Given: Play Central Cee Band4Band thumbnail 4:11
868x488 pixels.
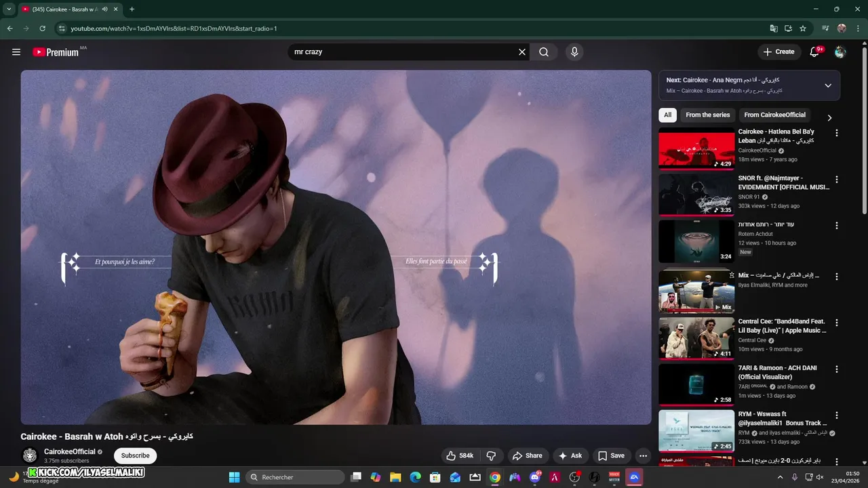Looking at the screenshot, I should (x=696, y=338).
